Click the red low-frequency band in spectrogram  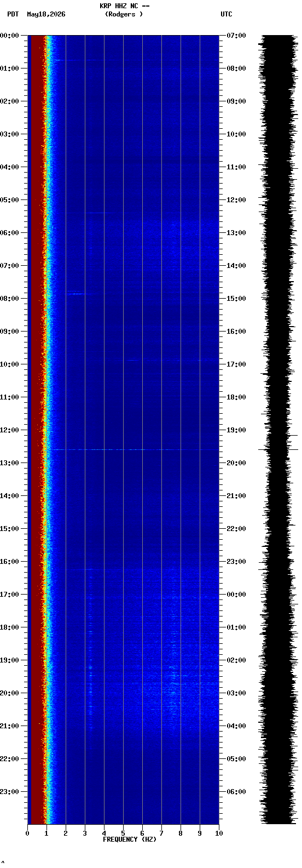[37, 430]
